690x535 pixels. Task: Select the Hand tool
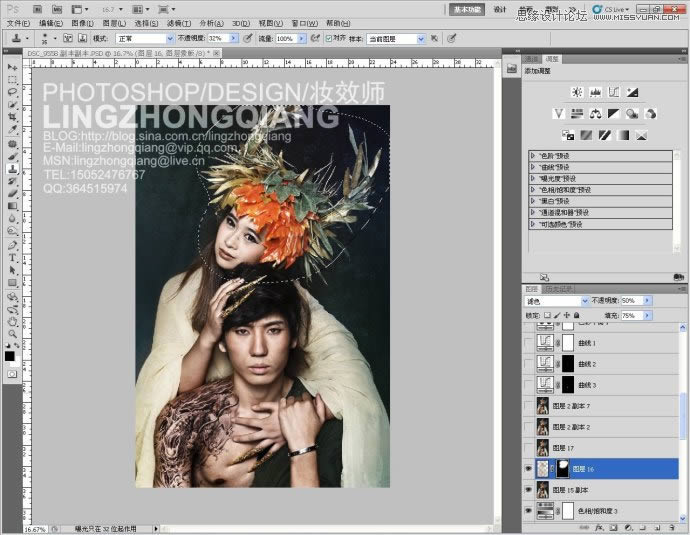12,322
